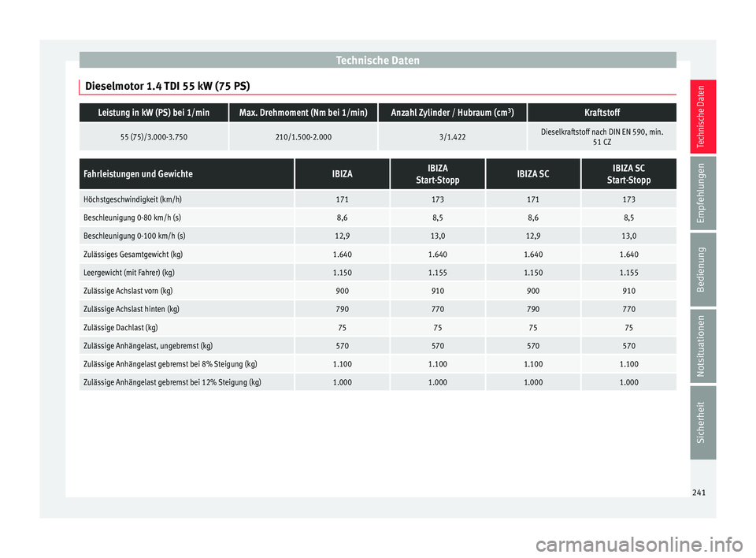Go to the Bedienung side tab
The height and width of the screenshot is (558, 756).
[702, 270]
